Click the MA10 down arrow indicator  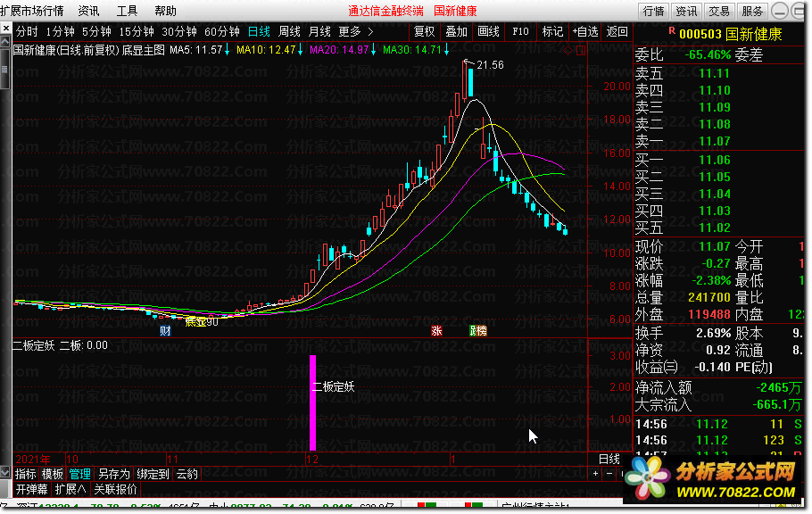[300, 50]
